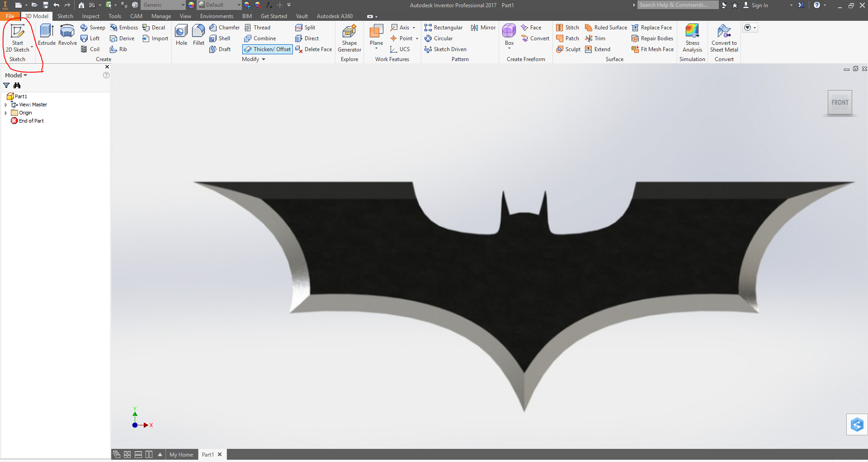Viewport: 868px width, 462px height.
Task: Create a Circular pattern
Action: click(x=439, y=38)
